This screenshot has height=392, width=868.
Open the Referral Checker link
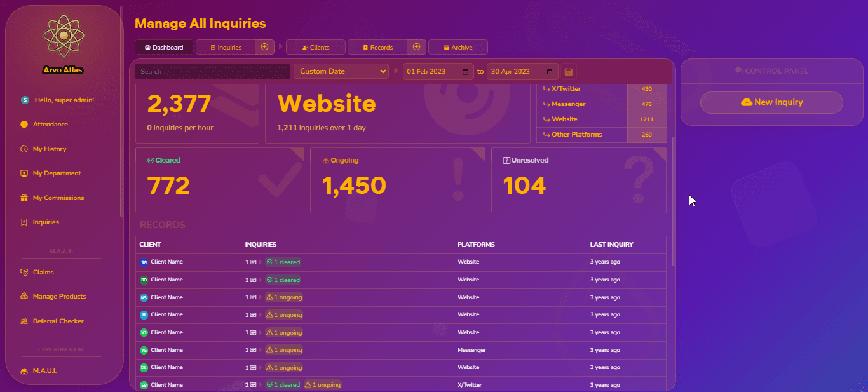pos(58,321)
